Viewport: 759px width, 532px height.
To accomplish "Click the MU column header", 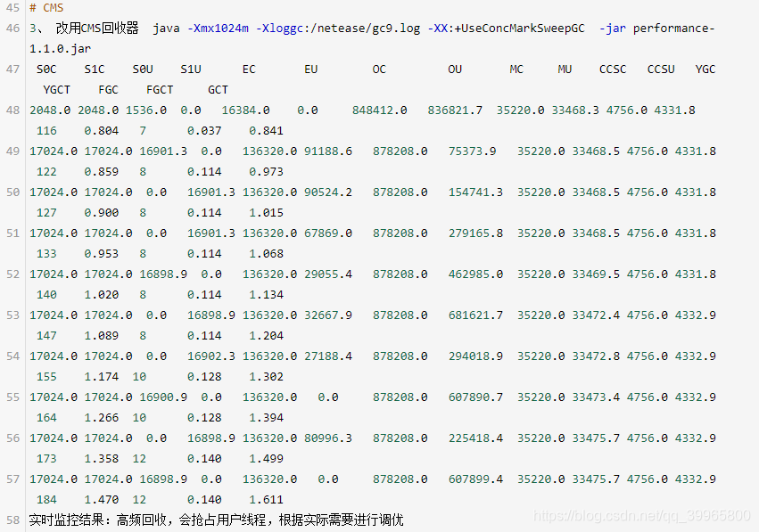I will coord(565,70).
